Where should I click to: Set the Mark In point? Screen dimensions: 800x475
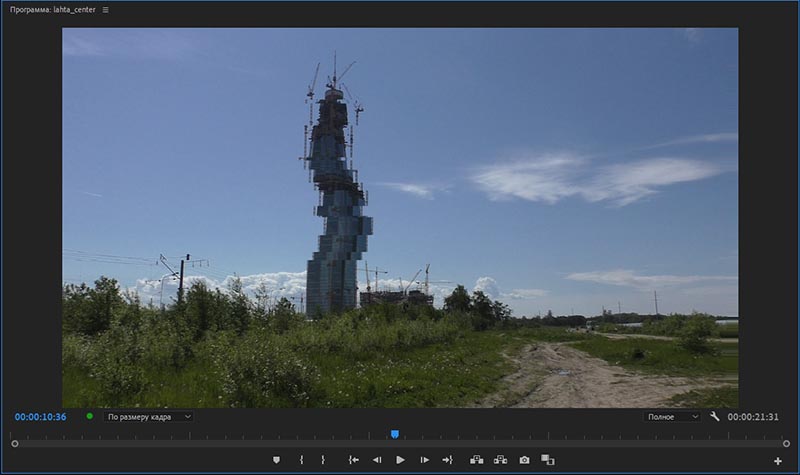point(302,460)
